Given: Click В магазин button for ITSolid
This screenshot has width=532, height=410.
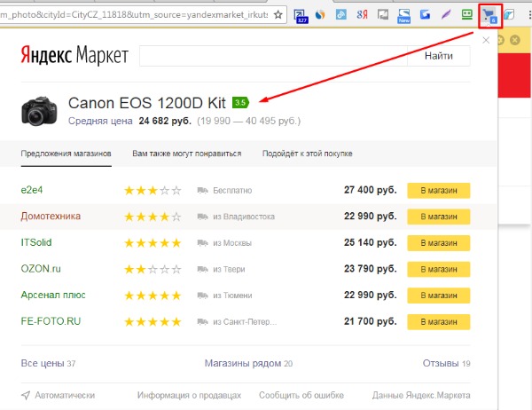Looking at the screenshot, I should (x=439, y=243).
